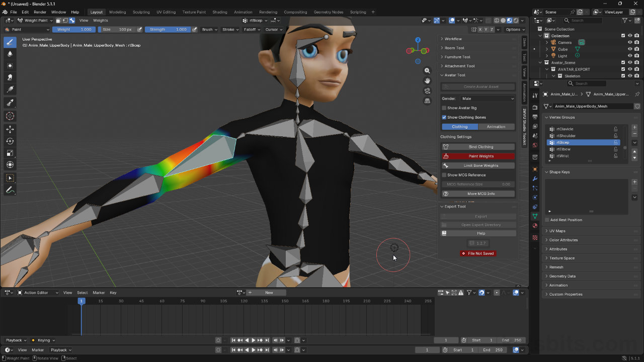
Task: Toggle Add Rest Position checkbox
Action: click(547, 220)
